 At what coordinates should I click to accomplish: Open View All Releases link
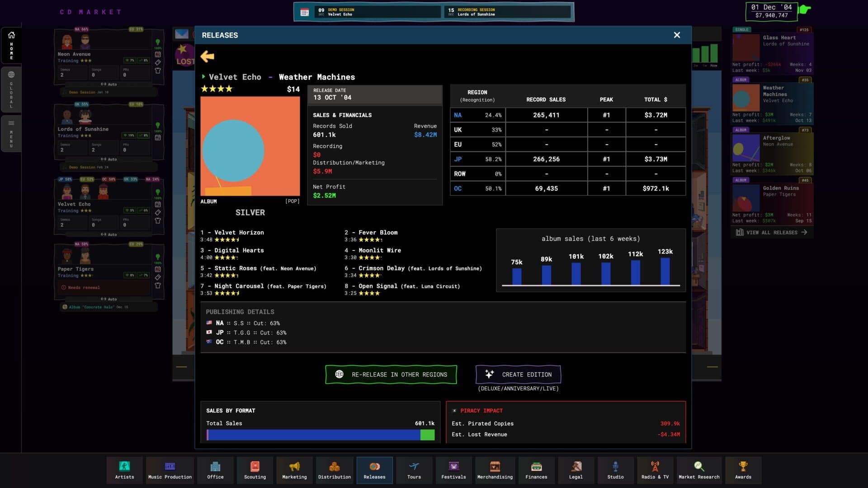771,232
